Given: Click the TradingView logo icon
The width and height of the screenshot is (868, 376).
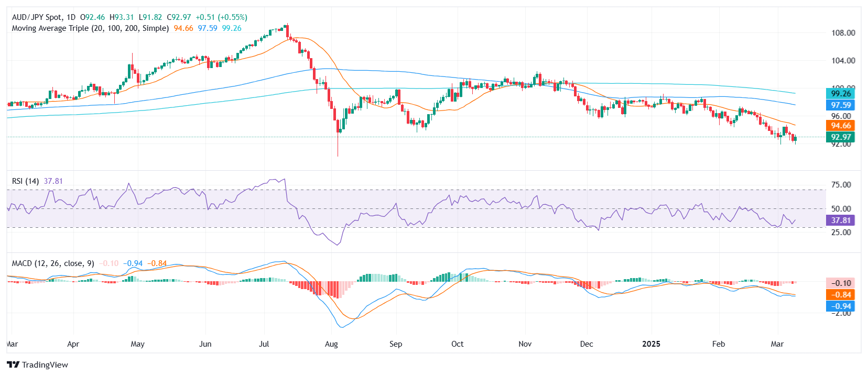Looking at the screenshot, I should (13, 365).
